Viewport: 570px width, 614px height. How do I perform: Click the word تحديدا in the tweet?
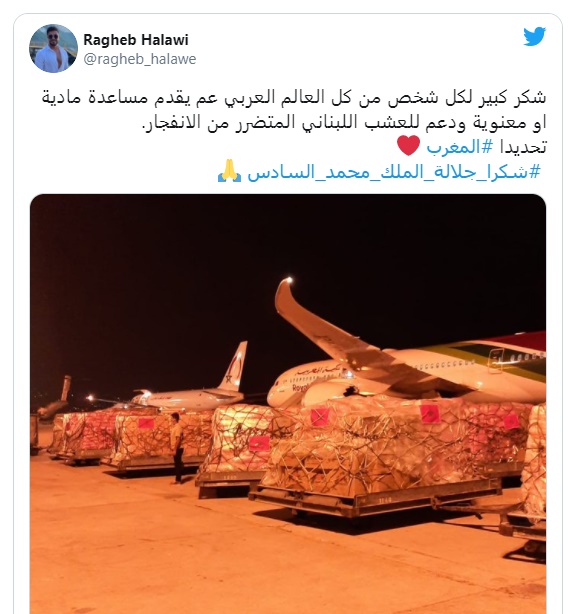[x=523, y=147]
